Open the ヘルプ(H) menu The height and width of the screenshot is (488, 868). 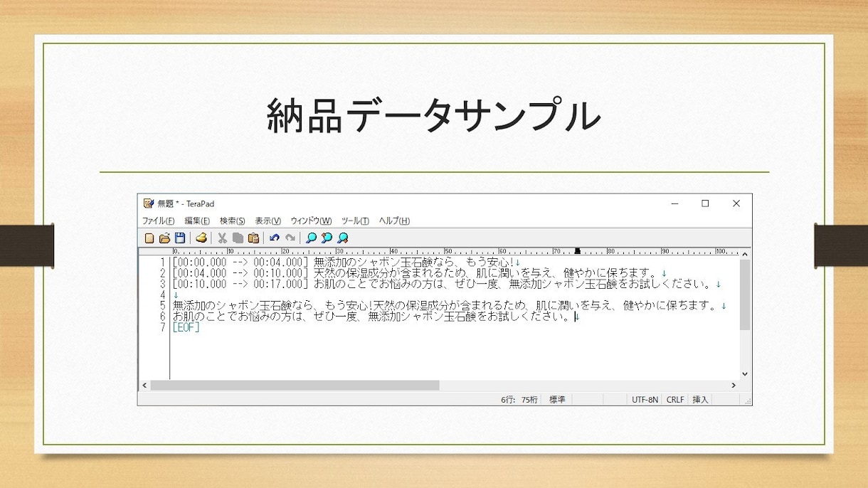point(394,221)
